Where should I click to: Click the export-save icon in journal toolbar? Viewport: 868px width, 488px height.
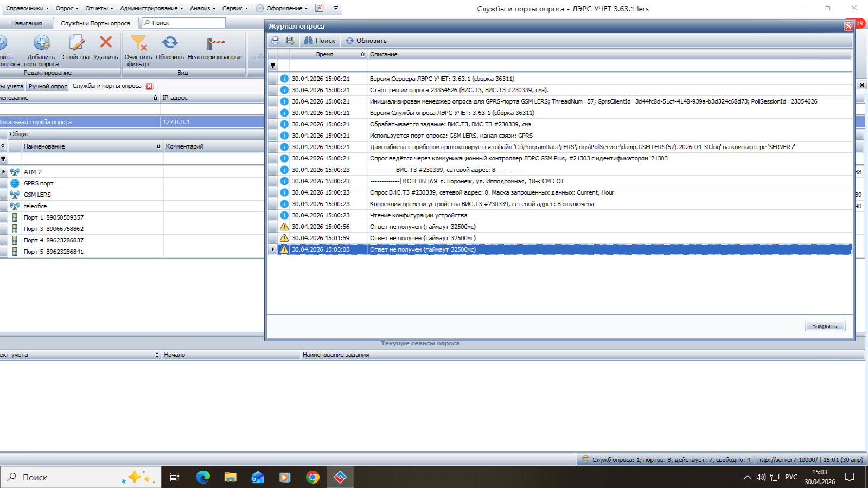click(290, 41)
